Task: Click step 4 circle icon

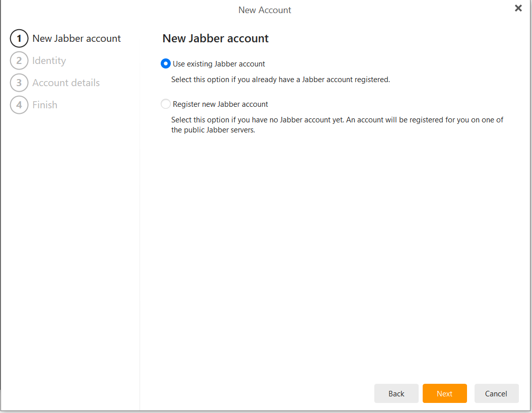Action: tap(19, 105)
